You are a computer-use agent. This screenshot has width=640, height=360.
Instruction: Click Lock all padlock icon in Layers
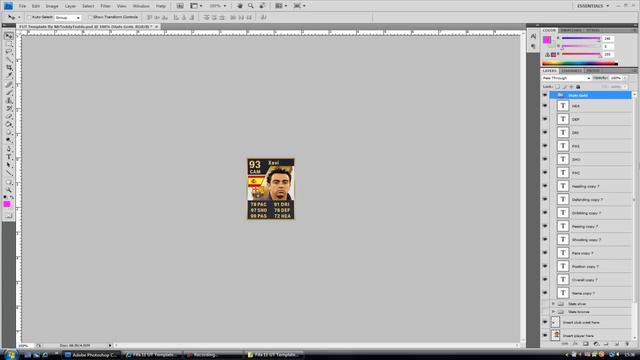(578, 87)
